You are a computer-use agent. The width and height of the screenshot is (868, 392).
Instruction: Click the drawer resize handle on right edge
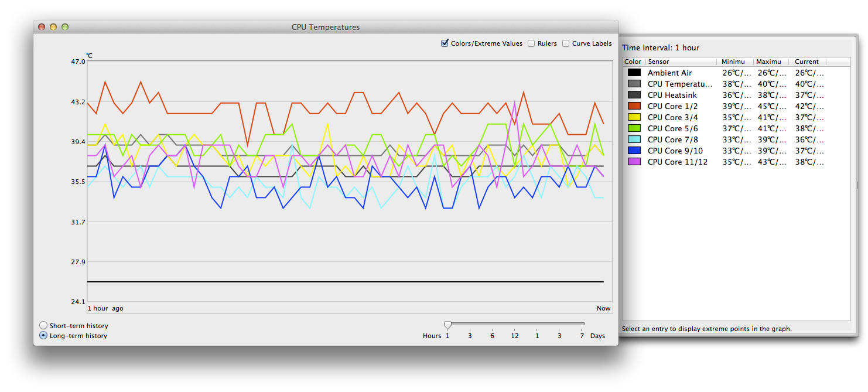[856, 185]
